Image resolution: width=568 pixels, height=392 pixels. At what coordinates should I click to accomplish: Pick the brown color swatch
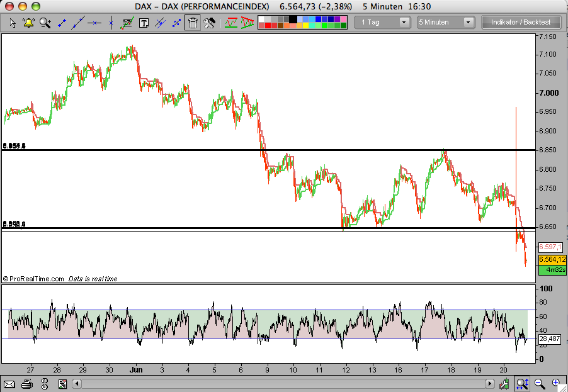280,26
